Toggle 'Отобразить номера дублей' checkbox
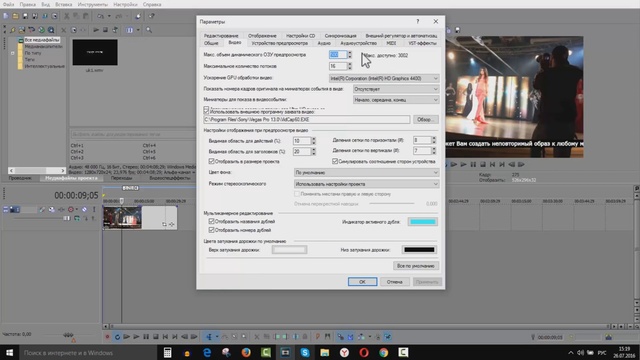 coord(211,230)
